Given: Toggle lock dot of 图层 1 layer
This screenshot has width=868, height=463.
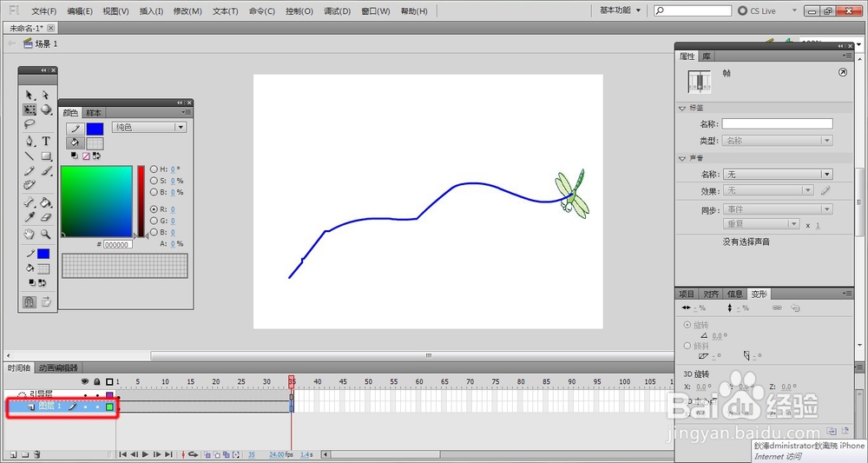Looking at the screenshot, I should [x=97, y=407].
